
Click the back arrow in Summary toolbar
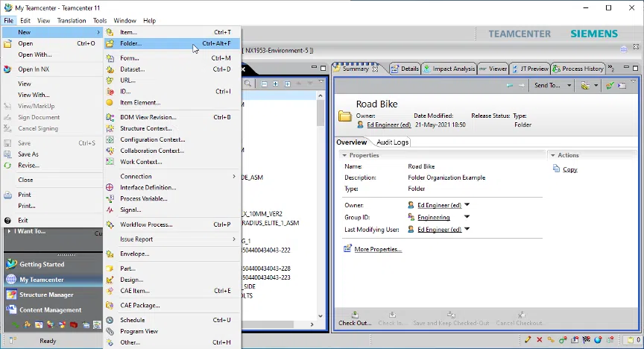click(509, 85)
